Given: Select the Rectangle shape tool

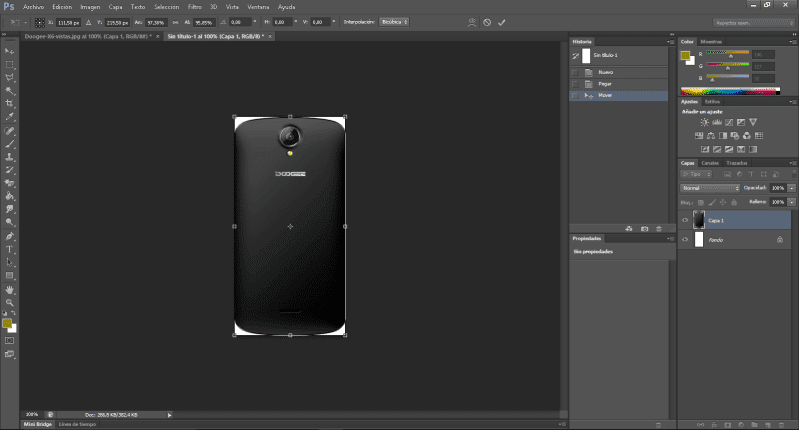Looking at the screenshot, I should coord(9,276).
